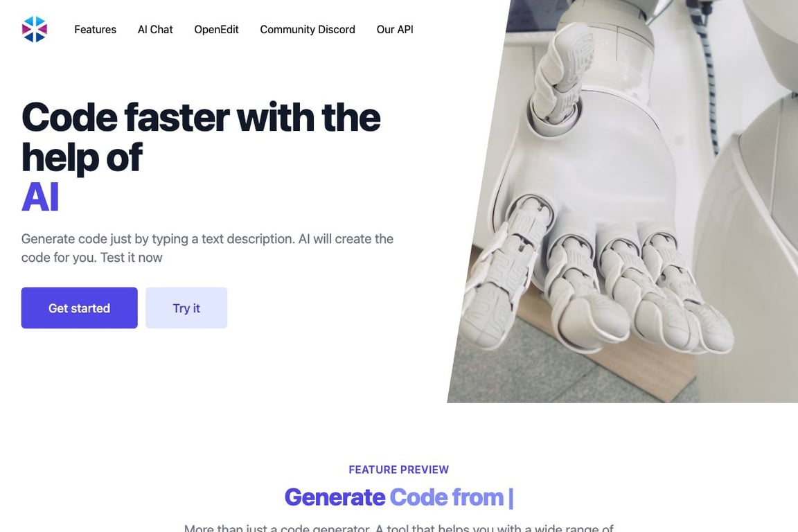Click the 'More than just a code generator' paragraph
Screen dimensions: 798x532
pyautogui.click(x=399, y=528)
